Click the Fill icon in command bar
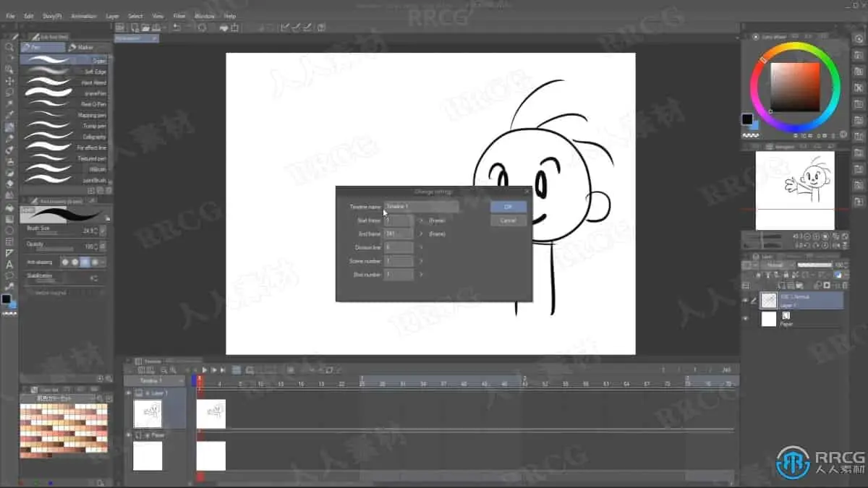 pos(224,27)
